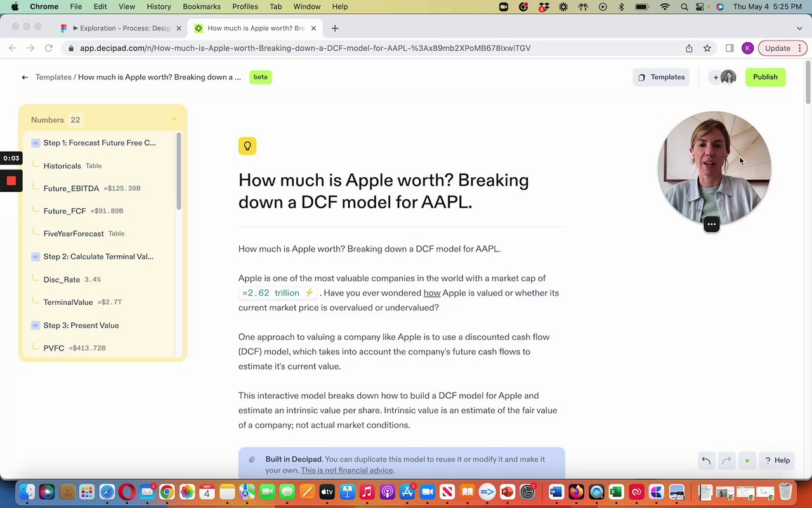Click the Bluetooth icon in menu bar
The image size is (812, 508).
click(x=621, y=6)
